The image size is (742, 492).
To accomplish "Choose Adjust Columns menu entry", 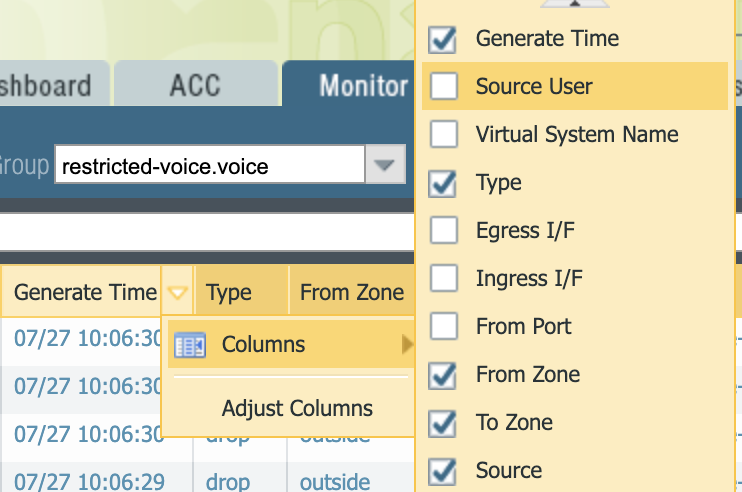I will [297, 408].
